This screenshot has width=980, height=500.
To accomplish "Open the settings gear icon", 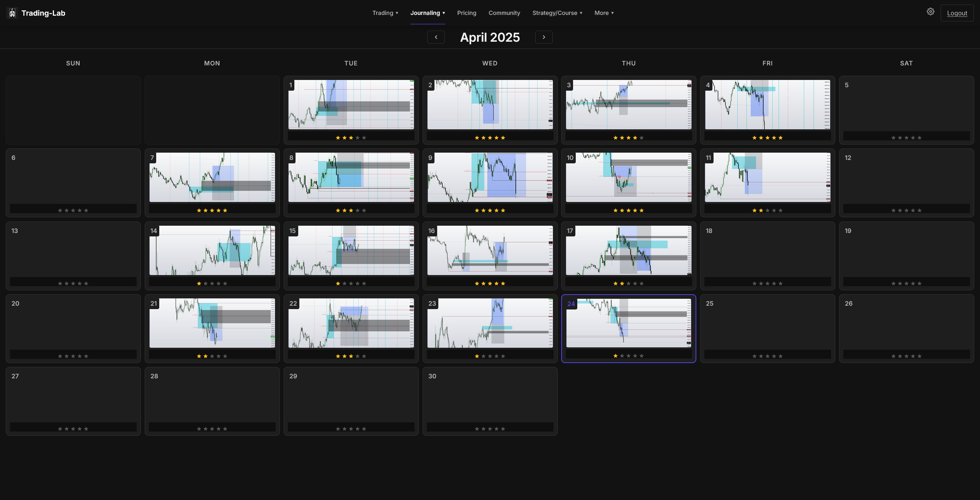I will point(930,12).
